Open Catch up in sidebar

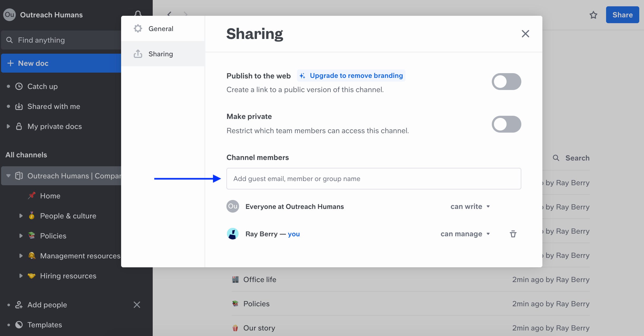tap(42, 86)
